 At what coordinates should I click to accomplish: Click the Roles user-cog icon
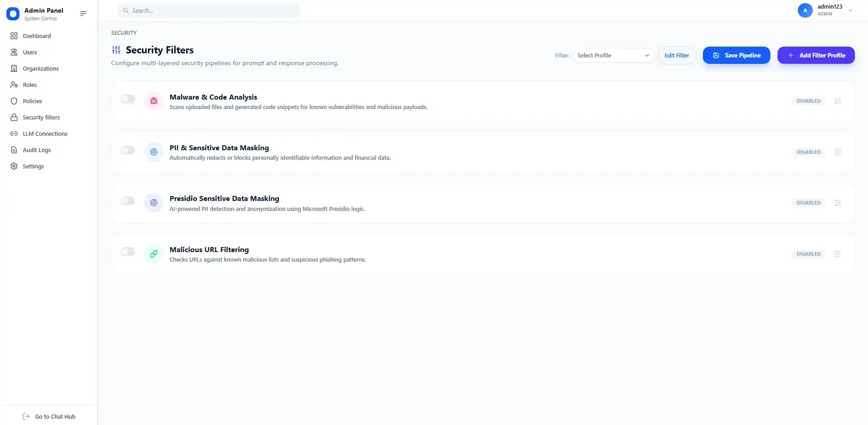[14, 85]
